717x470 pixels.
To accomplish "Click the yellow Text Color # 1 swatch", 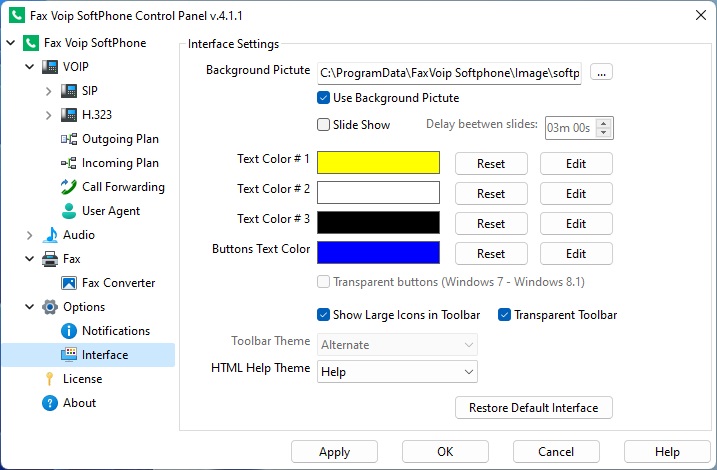I will pyautogui.click(x=379, y=163).
